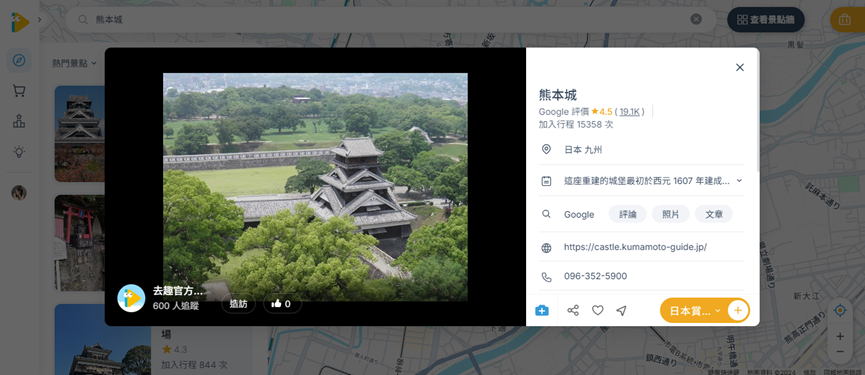This screenshot has height=375, width=865.
Task: Open the castle.kumamoto-guide.jp website link
Action: coord(635,247)
